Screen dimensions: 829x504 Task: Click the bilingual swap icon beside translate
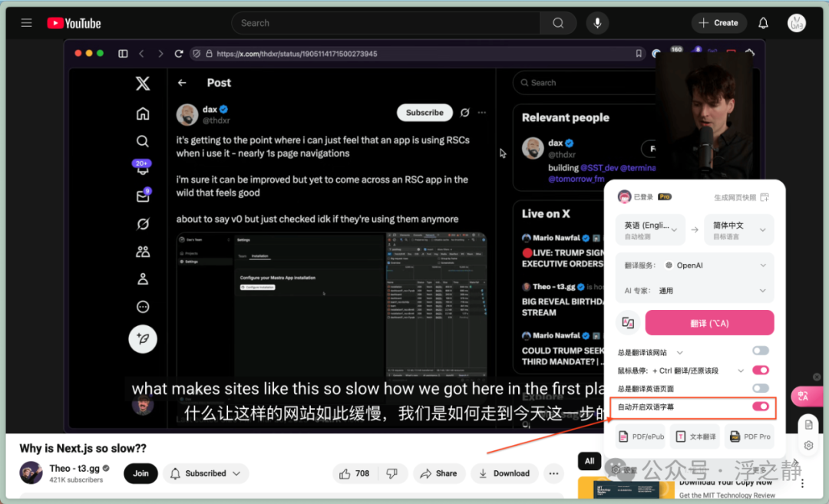coord(628,323)
